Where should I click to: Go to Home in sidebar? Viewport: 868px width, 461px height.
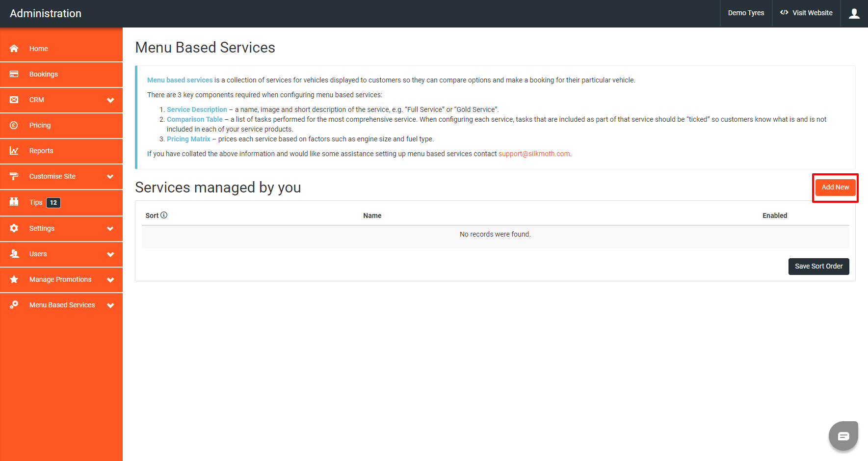point(61,49)
